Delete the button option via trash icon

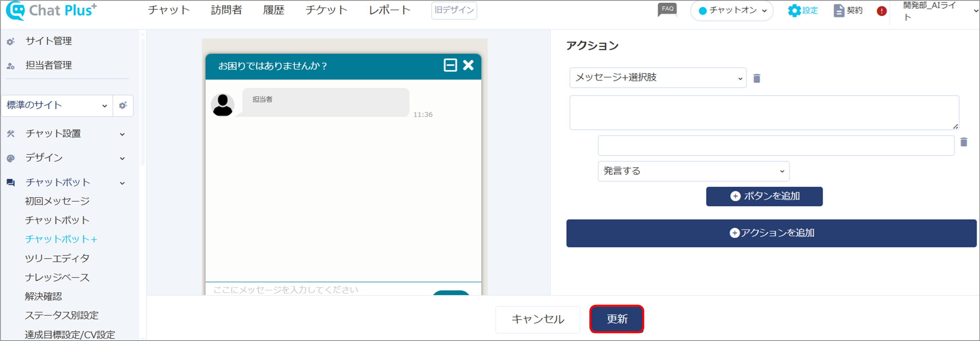964,142
